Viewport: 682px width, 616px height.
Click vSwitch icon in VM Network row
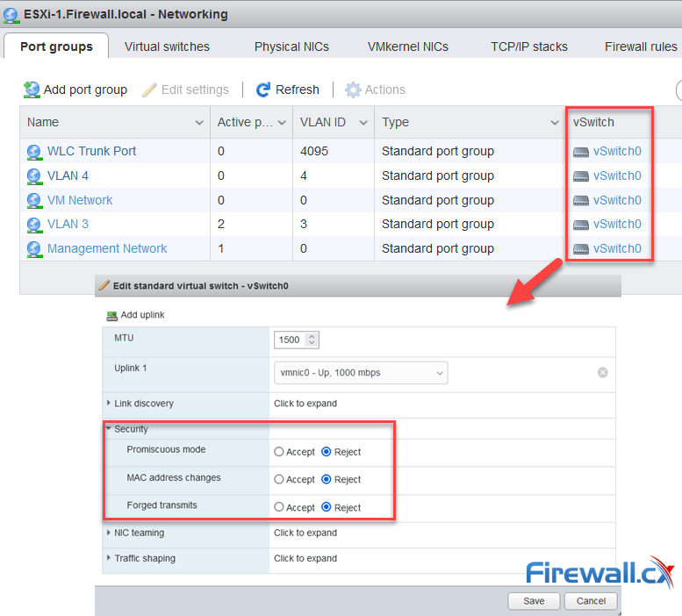click(581, 200)
